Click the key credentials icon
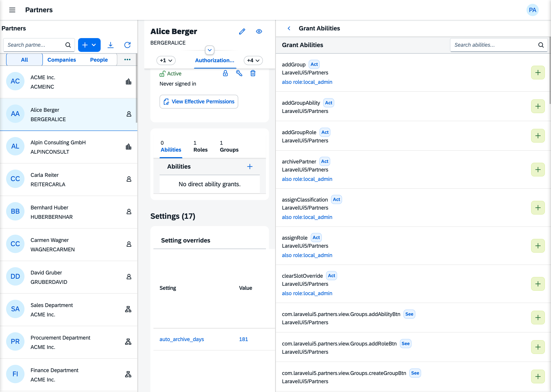Viewport: 551px width, 392px height. coord(239,73)
